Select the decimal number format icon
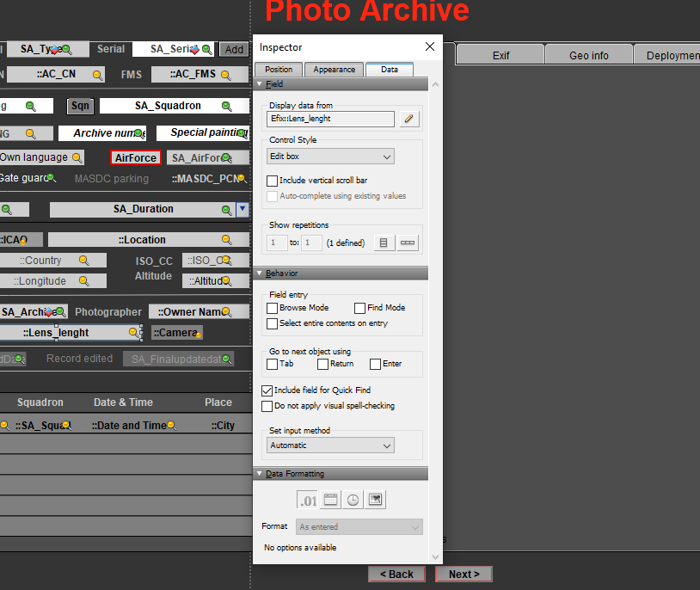The width and height of the screenshot is (700, 590). [x=309, y=499]
